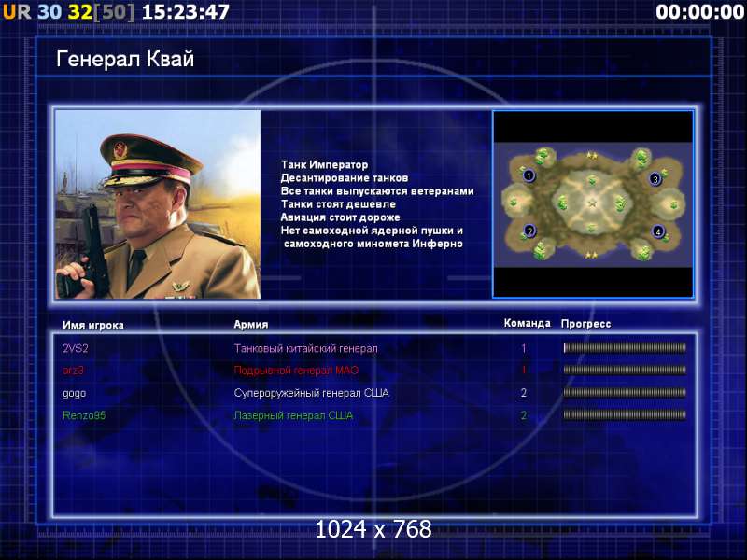Click the bottom yellow stars on minimap

(591, 255)
